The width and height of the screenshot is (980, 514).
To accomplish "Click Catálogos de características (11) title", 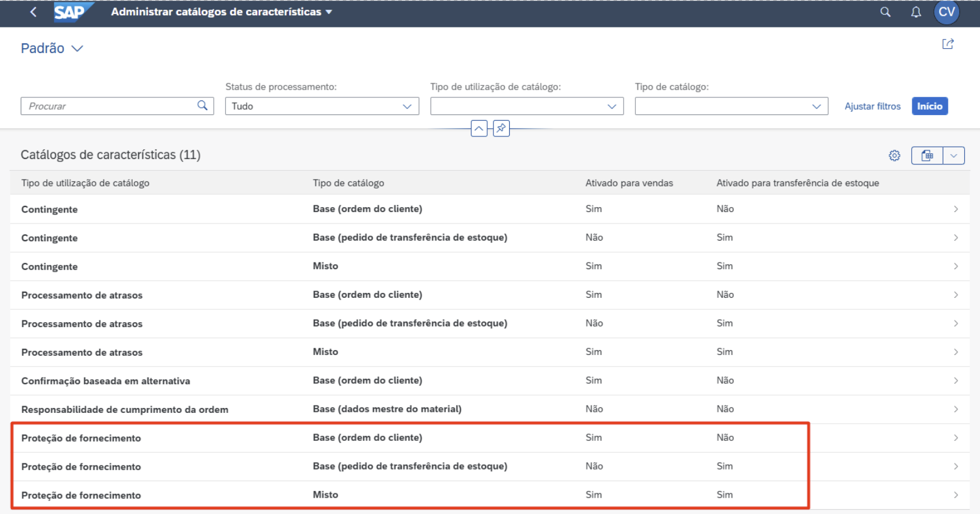I will click(x=111, y=155).
